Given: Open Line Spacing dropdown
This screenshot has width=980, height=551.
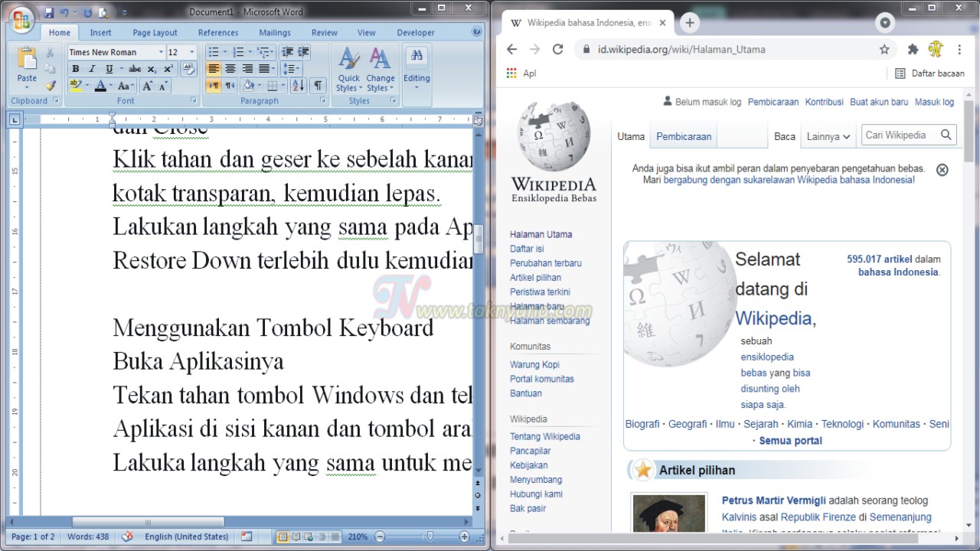Looking at the screenshot, I should coord(291,69).
